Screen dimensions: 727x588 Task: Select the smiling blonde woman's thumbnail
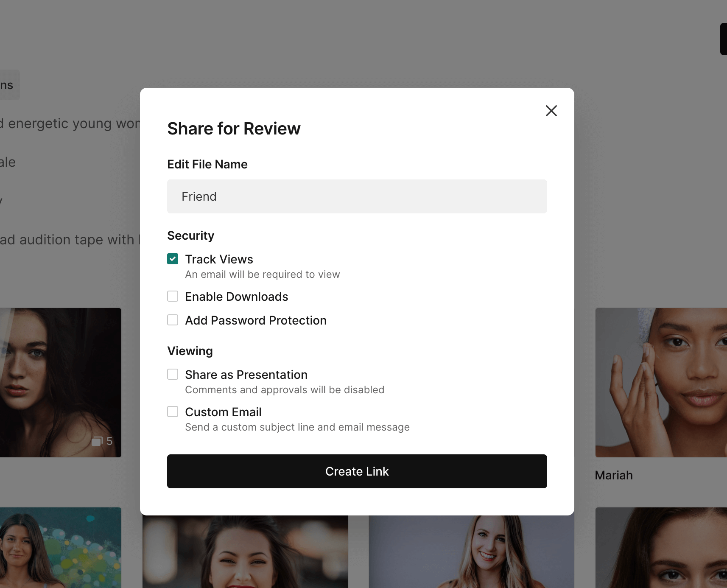tap(471, 552)
